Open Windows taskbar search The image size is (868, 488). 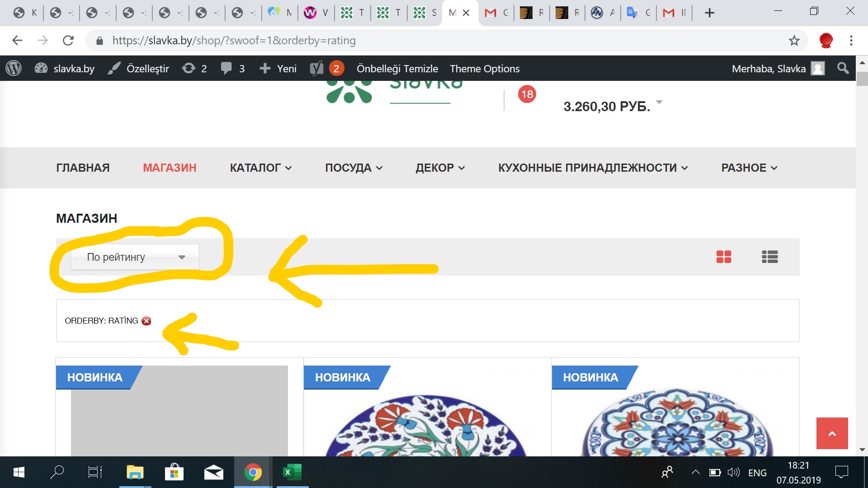(57, 472)
